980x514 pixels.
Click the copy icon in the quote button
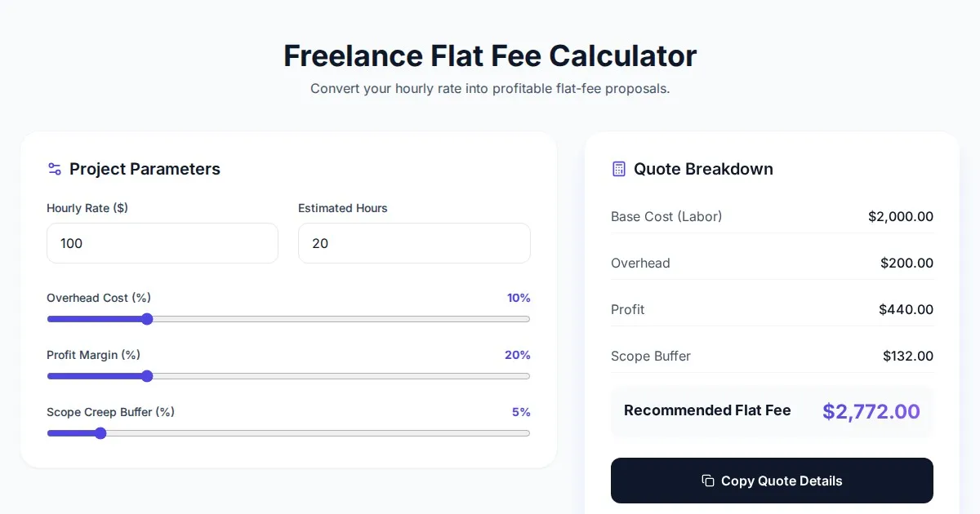tap(708, 481)
